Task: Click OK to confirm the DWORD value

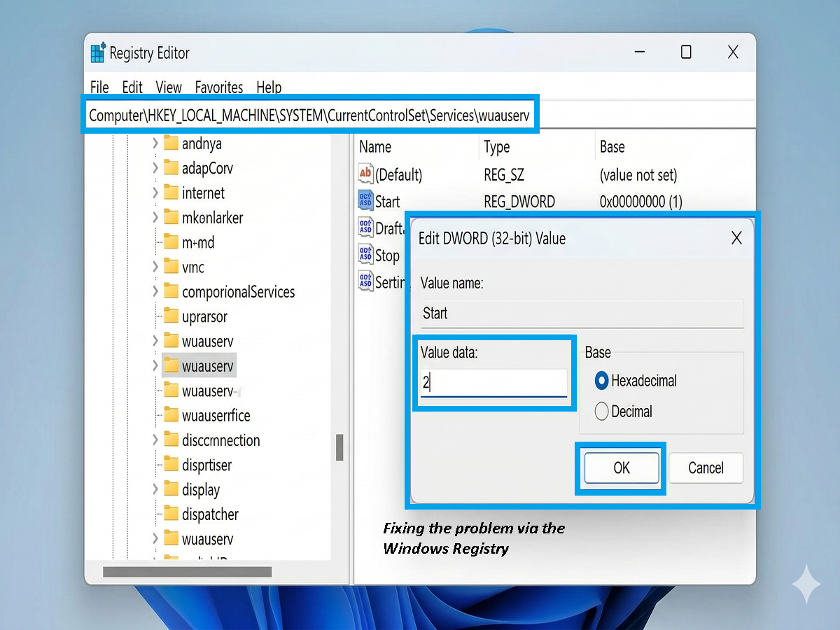Action: 622,468
